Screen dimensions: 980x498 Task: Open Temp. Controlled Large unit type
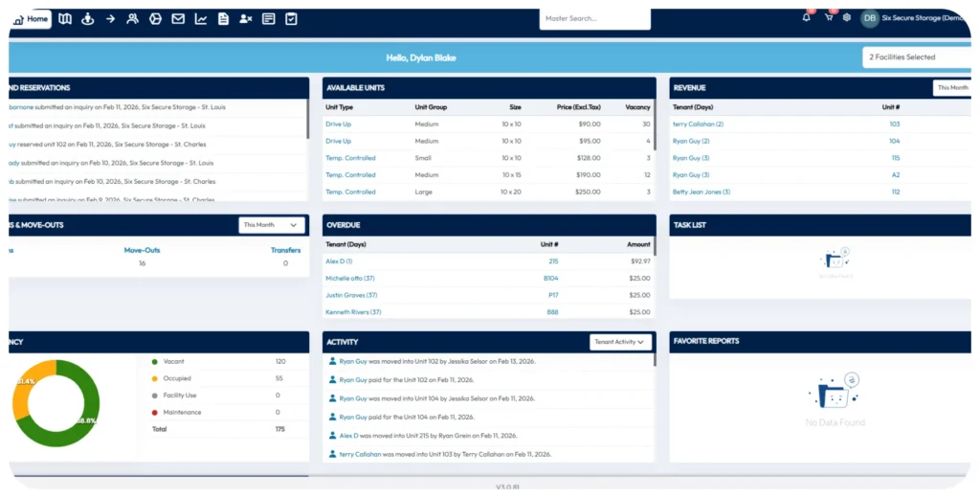pos(350,192)
